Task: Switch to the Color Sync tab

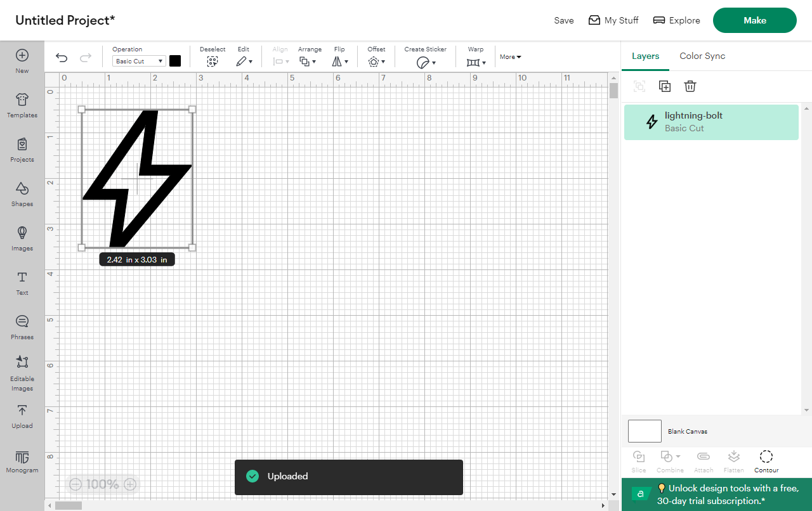Action: (x=702, y=56)
